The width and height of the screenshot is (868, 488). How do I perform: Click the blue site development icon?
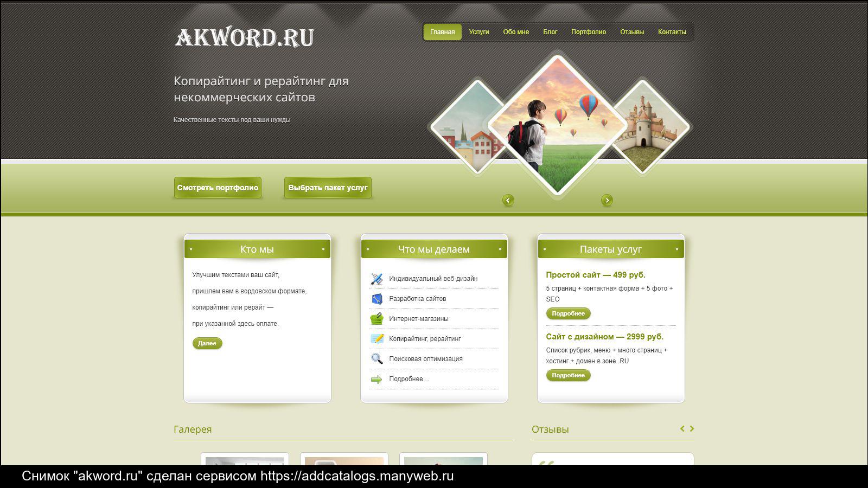point(376,299)
